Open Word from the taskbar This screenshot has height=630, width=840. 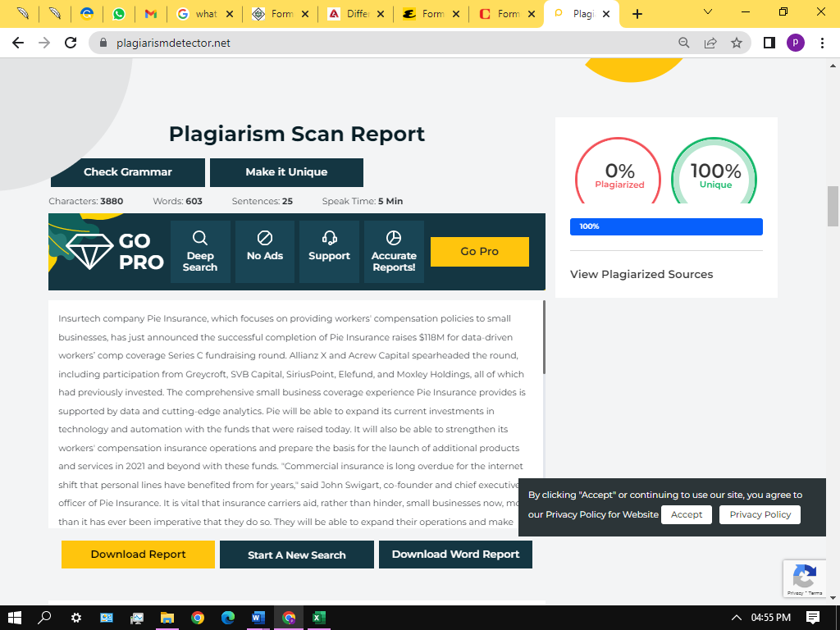pyautogui.click(x=258, y=618)
